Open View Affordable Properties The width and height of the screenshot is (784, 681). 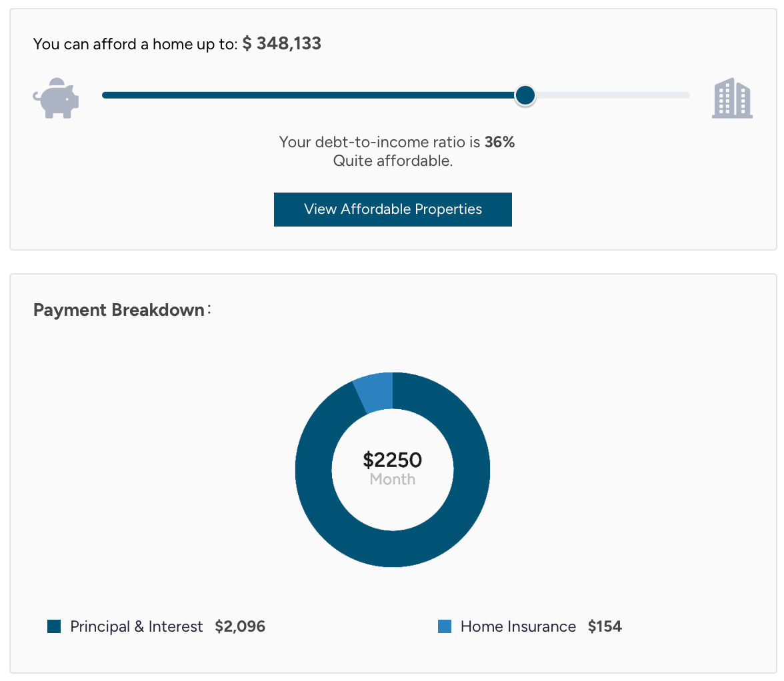393,209
